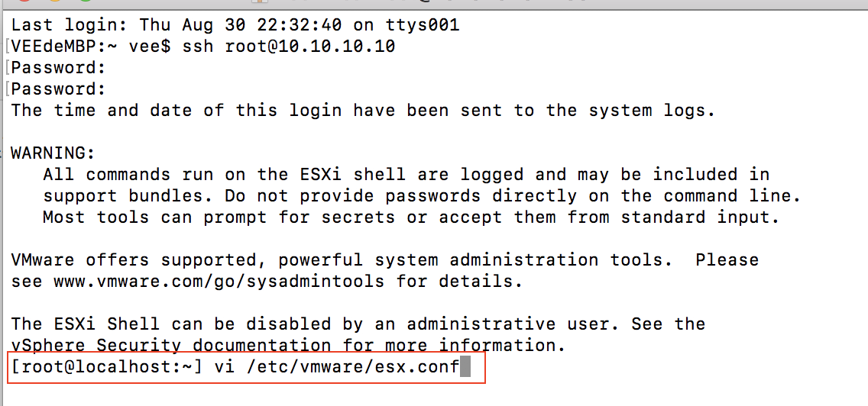Click the WARNING: heading text
Screen dimensions: 868x406
(x=53, y=153)
